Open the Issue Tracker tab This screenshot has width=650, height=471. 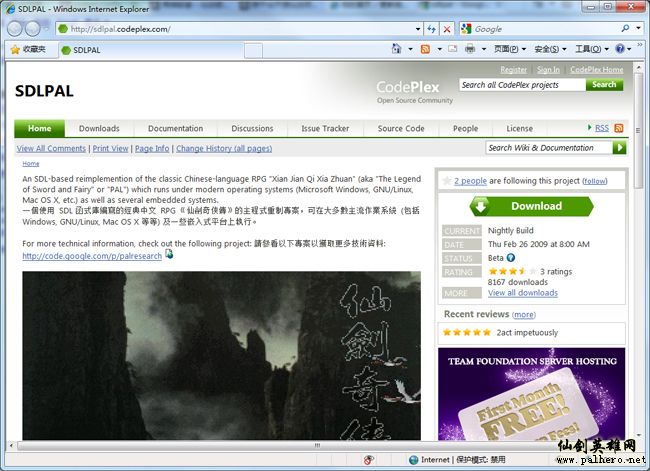click(325, 128)
